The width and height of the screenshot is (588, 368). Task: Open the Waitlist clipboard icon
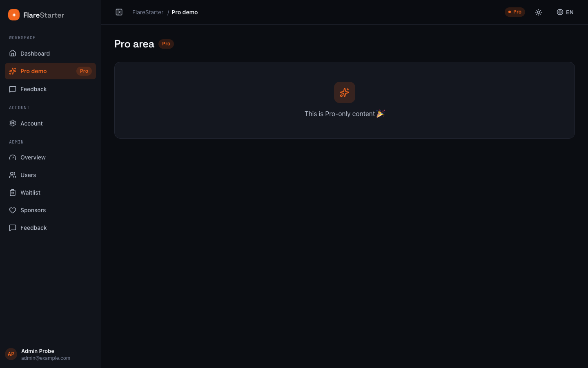tap(13, 193)
